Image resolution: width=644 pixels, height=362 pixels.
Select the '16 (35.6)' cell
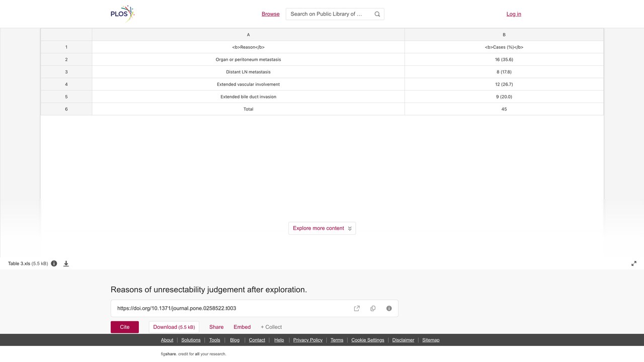click(x=504, y=59)
